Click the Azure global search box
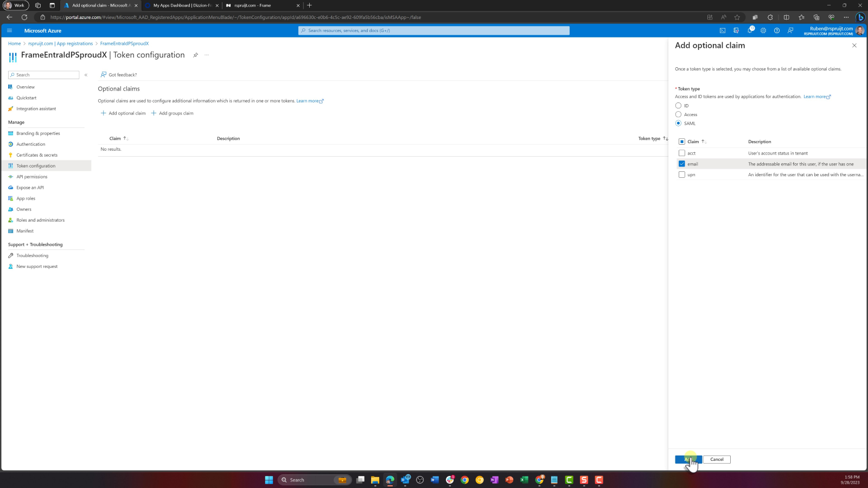 click(434, 30)
